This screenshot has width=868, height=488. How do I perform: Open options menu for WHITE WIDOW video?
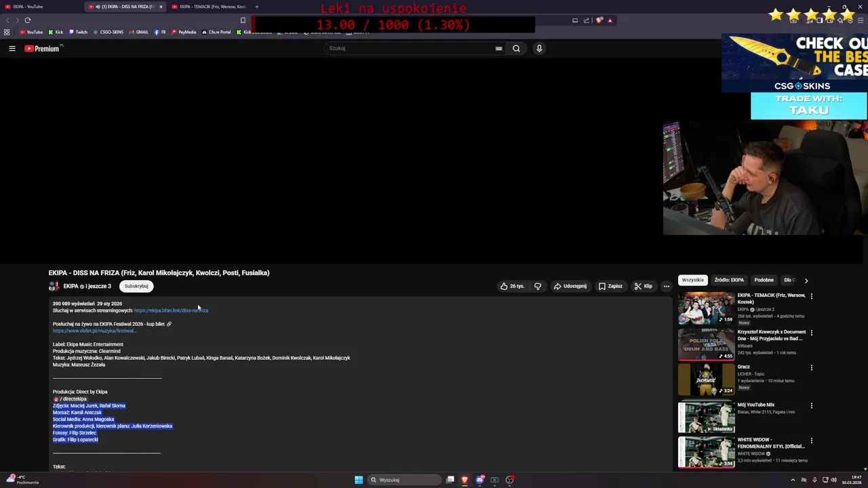[x=811, y=441]
